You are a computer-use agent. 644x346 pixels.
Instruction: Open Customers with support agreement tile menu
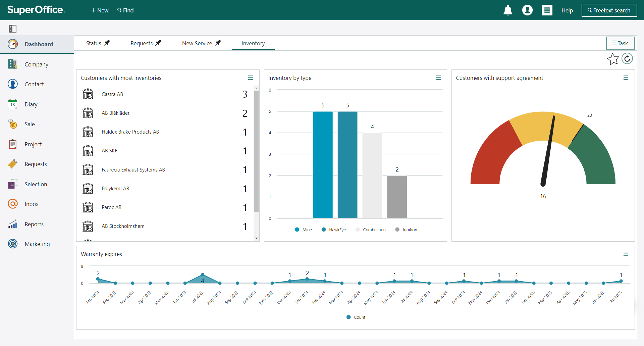click(x=626, y=78)
